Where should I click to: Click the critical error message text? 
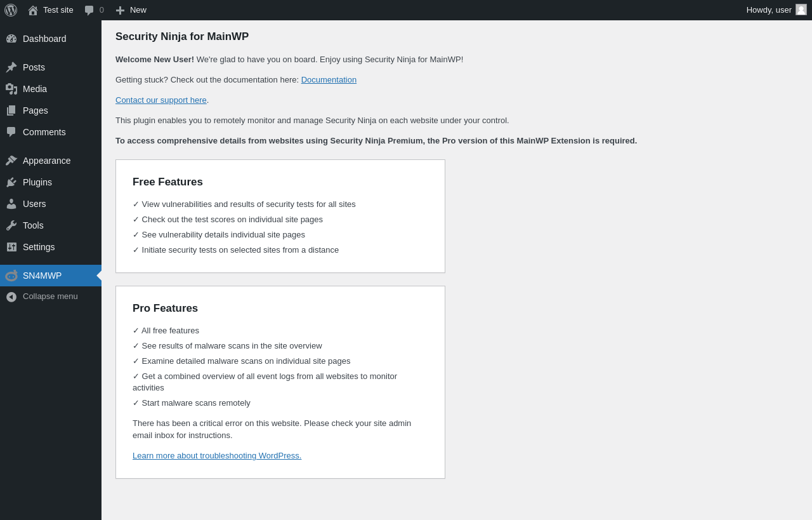point(272,429)
